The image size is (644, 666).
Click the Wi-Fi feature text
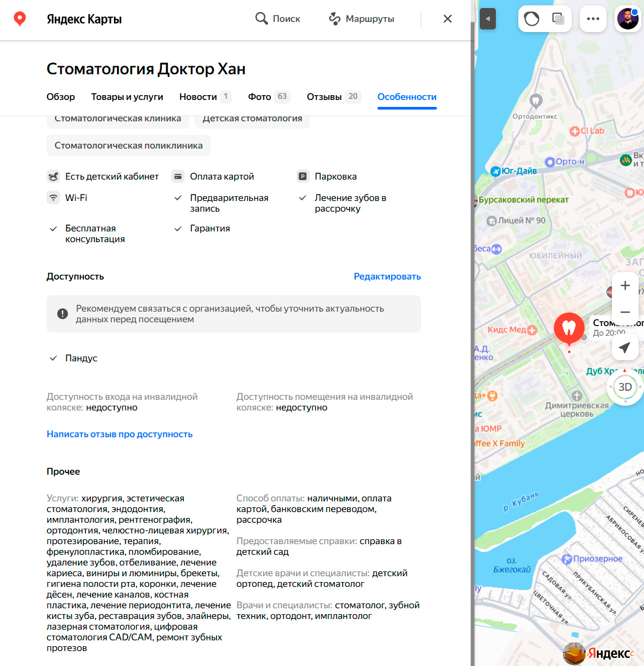[x=76, y=198]
